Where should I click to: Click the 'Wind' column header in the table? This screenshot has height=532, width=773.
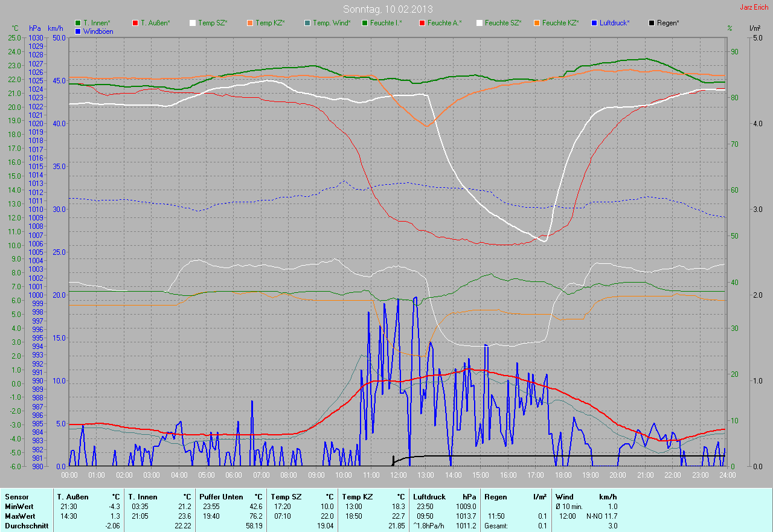point(565,496)
